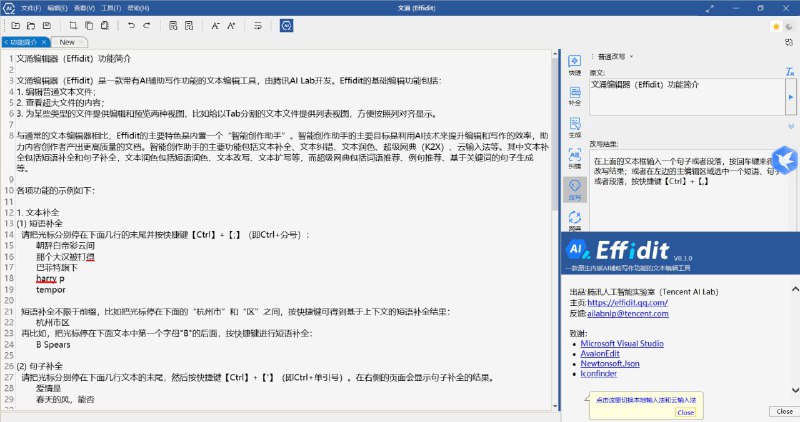Switch to the New tab
This screenshot has width=800, height=422.
point(67,42)
